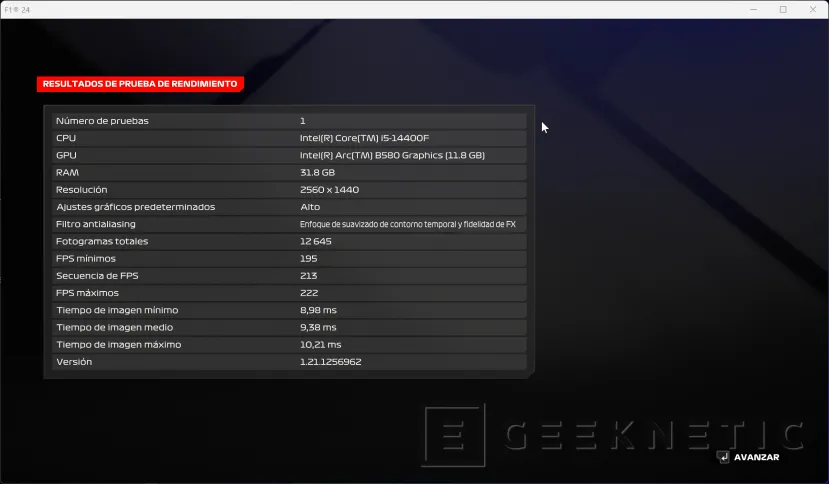This screenshot has width=829, height=484.
Task: Click the FPS mínimos label
Action: [x=86, y=259]
